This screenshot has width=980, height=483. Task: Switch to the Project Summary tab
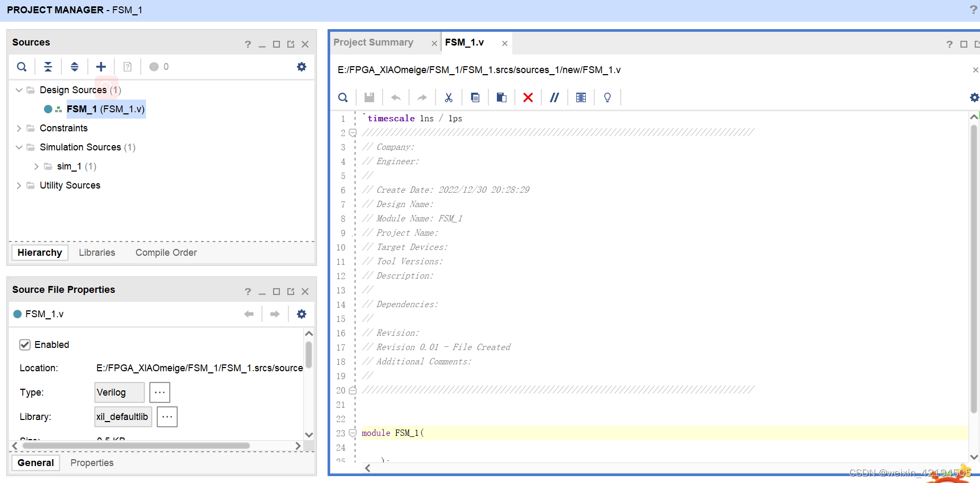pyautogui.click(x=374, y=42)
